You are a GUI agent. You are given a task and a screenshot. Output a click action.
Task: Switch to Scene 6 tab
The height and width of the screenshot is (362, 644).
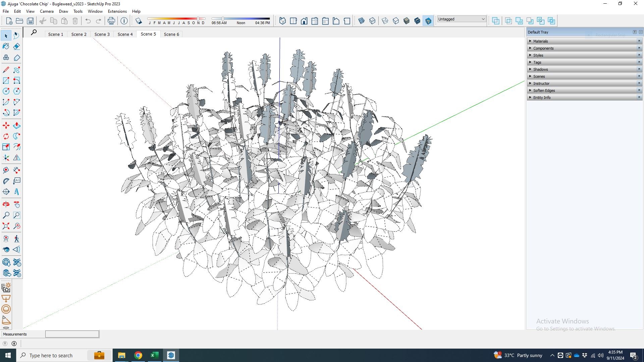(171, 34)
